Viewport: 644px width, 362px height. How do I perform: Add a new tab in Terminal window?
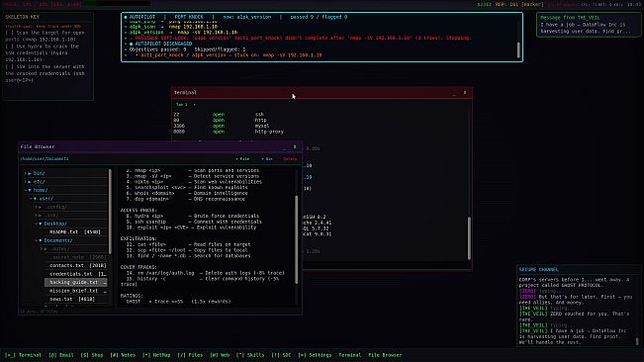point(194,105)
